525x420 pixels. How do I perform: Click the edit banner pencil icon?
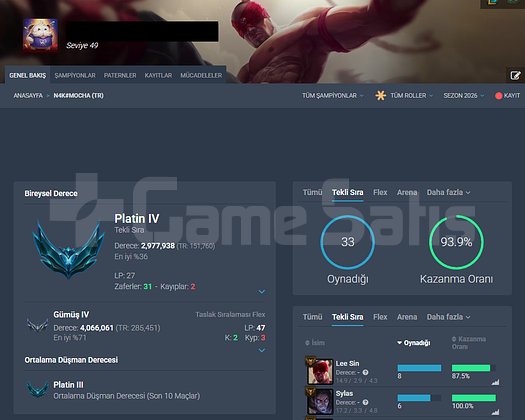click(515, 75)
